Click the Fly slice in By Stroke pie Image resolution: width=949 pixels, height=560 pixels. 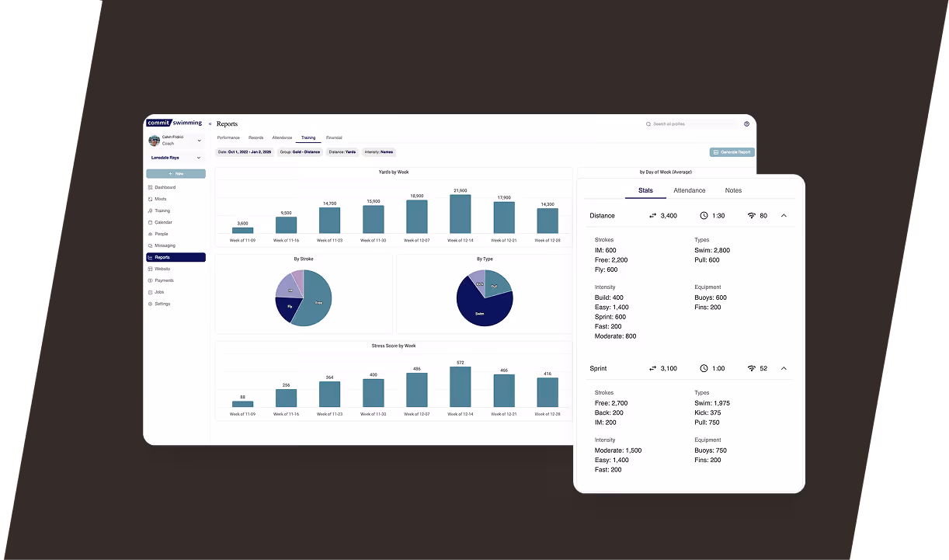[x=288, y=308]
